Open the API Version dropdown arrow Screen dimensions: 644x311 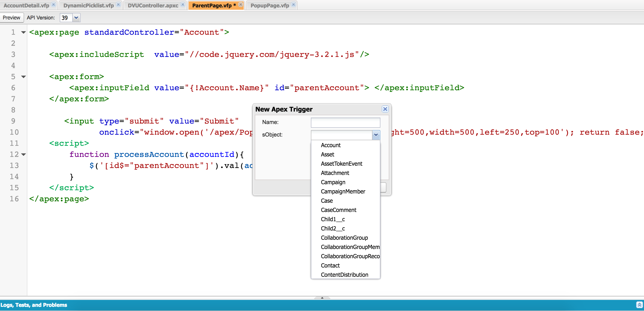click(76, 18)
